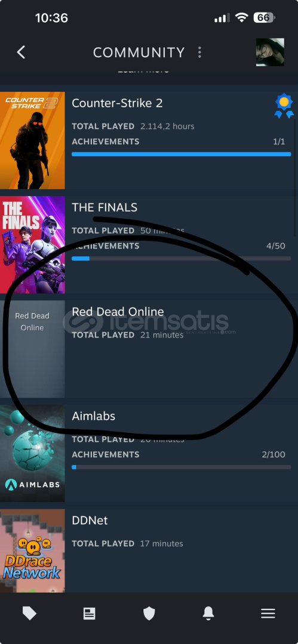Open the DDrace Network cover art
298x644 pixels.
pos(32,551)
